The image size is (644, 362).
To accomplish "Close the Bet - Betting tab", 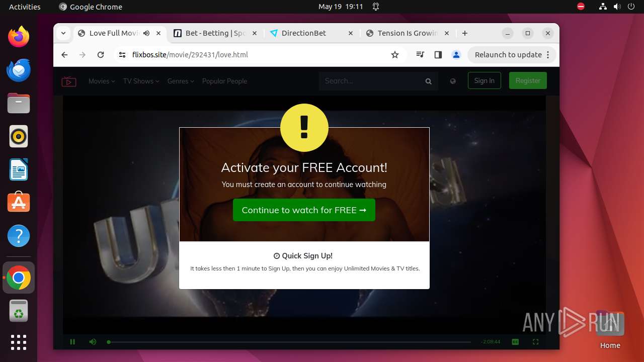I will [x=255, y=33].
